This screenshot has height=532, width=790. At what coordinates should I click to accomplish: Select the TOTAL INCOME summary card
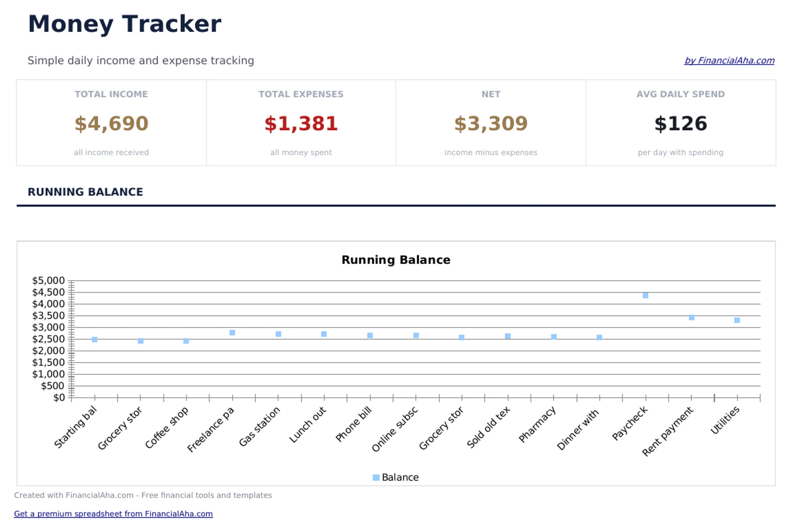coord(111,123)
